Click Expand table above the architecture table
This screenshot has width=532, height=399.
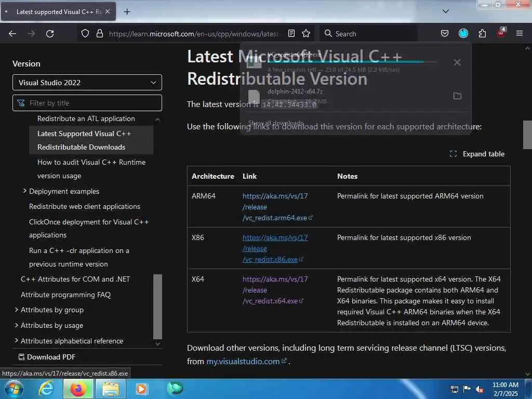click(x=477, y=154)
